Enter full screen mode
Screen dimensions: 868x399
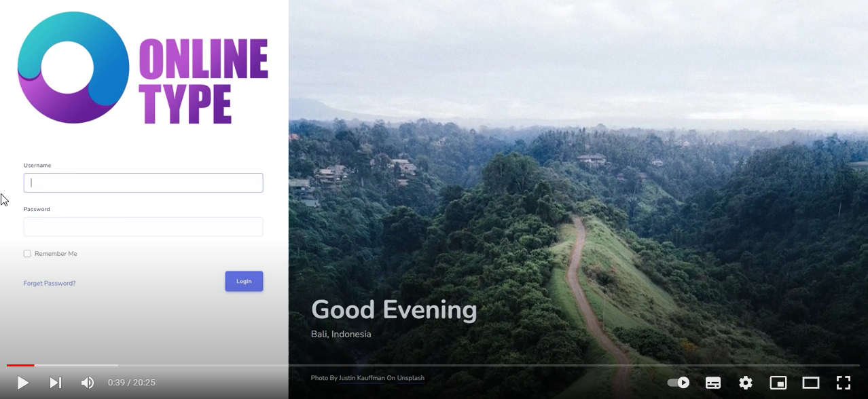point(844,383)
